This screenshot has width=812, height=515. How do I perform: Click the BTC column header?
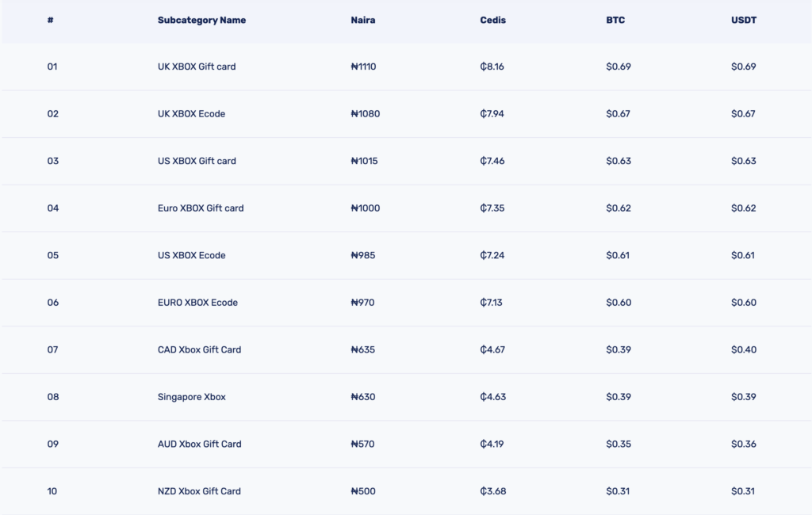click(x=615, y=20)
